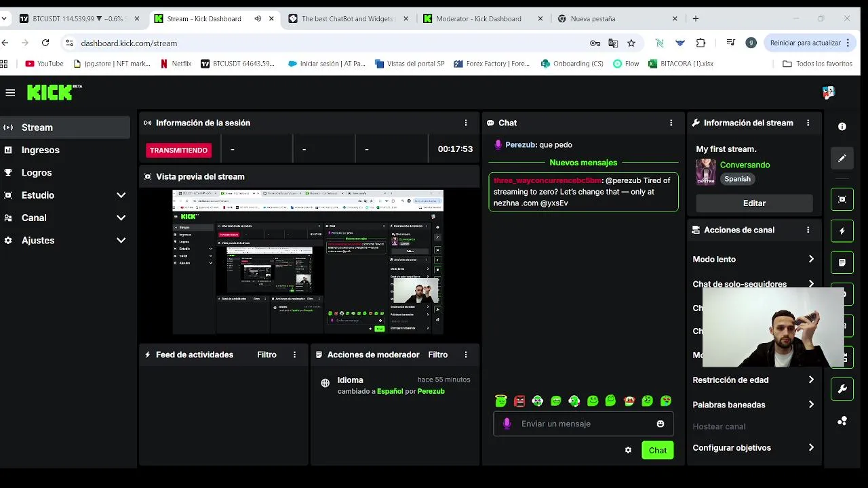Click the wrench icon in right toolbar
The image size is (868, 488).
(x=842, y=389)
